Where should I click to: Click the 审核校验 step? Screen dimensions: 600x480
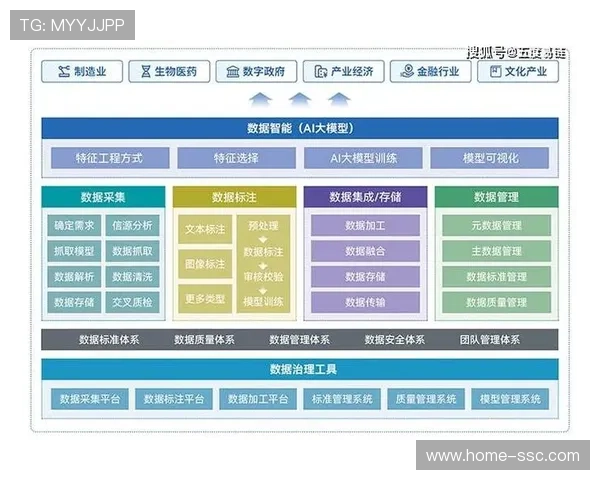coord(263,276)
